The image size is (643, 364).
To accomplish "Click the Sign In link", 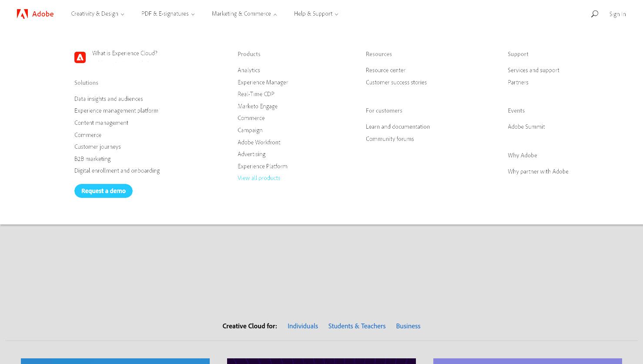I will pyautogui.click(x=617, y=14).
